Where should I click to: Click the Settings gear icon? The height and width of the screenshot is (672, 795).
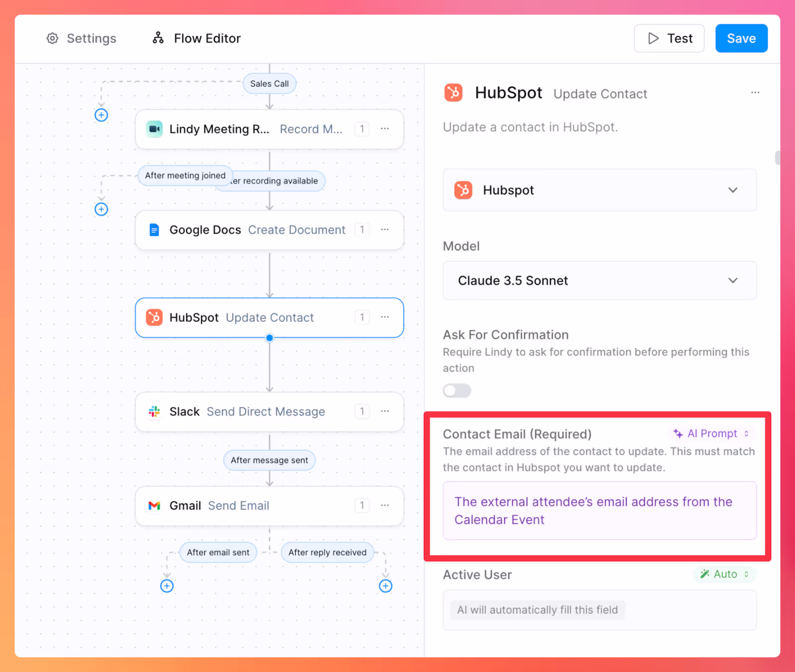click(x=53, y=38)
